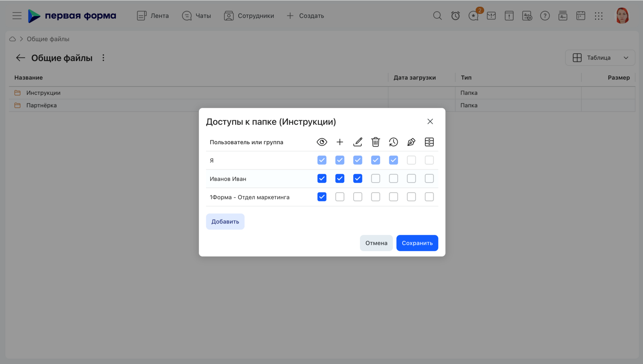Viewport: 643px width, 364px height.
Task: Open the Таблица view dropdown
Action: (x=600, y=58)
